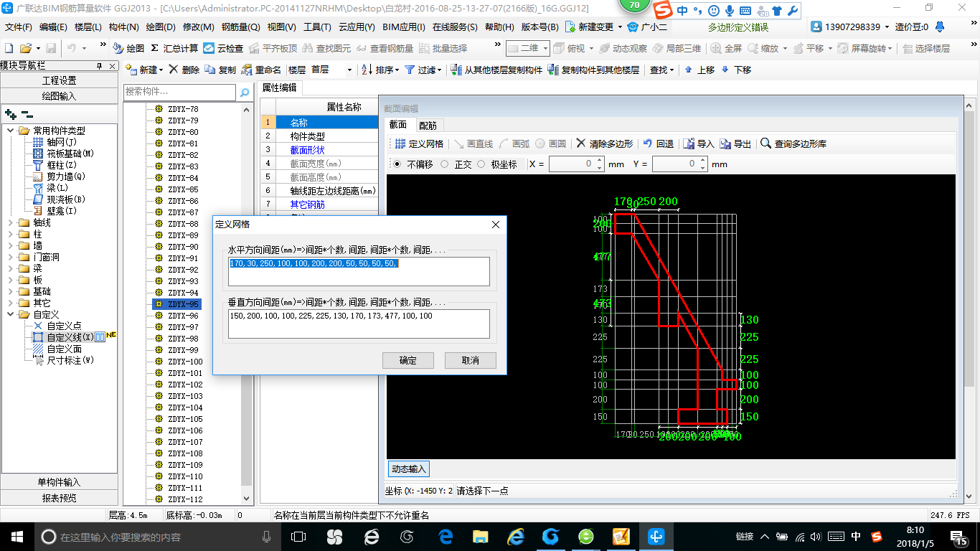The image size is (980, 551).
Task: Click the 垂直方向间距 input field
Action: 359,324
